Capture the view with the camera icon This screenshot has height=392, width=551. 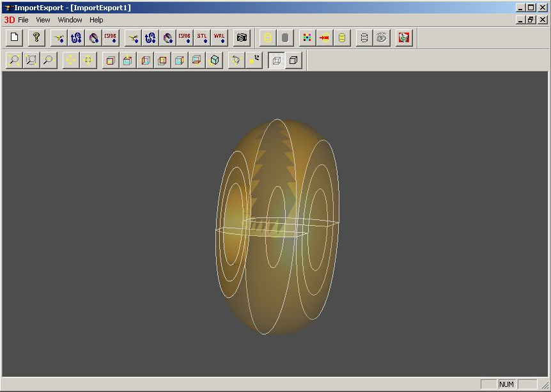pos(242,38)
